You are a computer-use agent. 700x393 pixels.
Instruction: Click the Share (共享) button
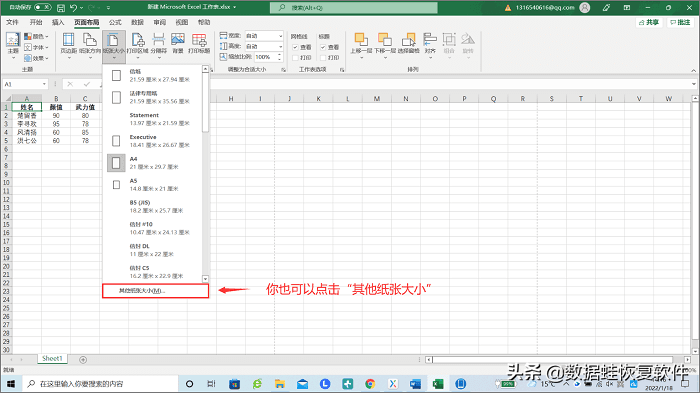(x=649, y=22)
